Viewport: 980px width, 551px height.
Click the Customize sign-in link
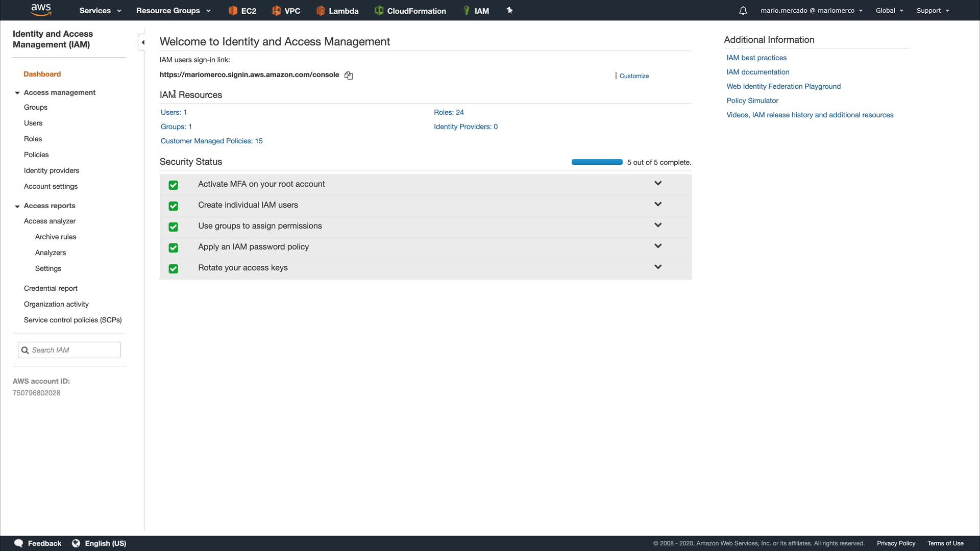634,76
